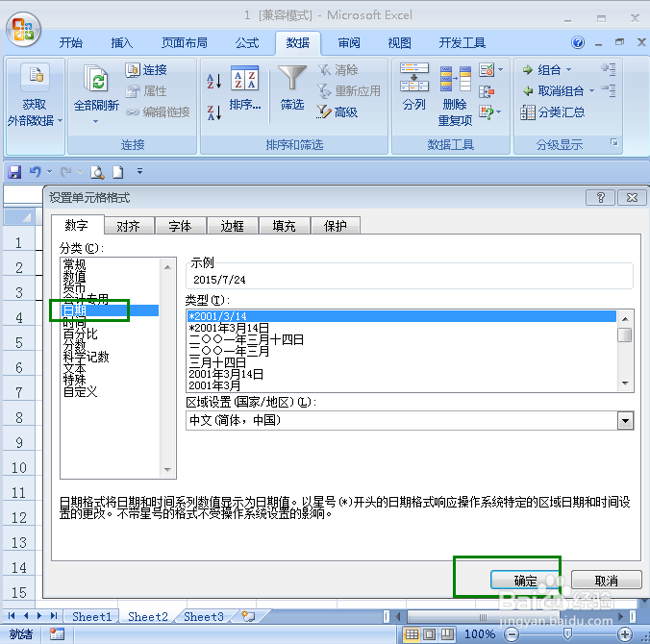Screen dimensions: 650x644
Task: Click the New document icon
Action: pos(118,172)
